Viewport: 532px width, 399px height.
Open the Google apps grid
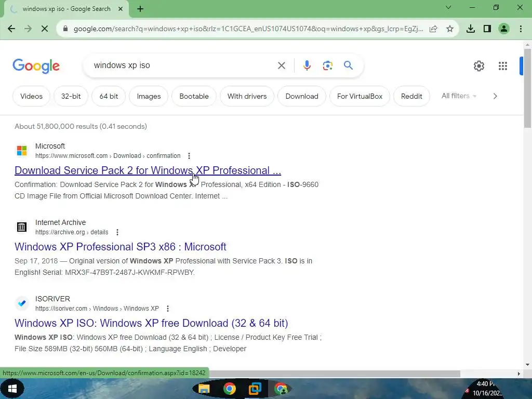coord(503,66)
